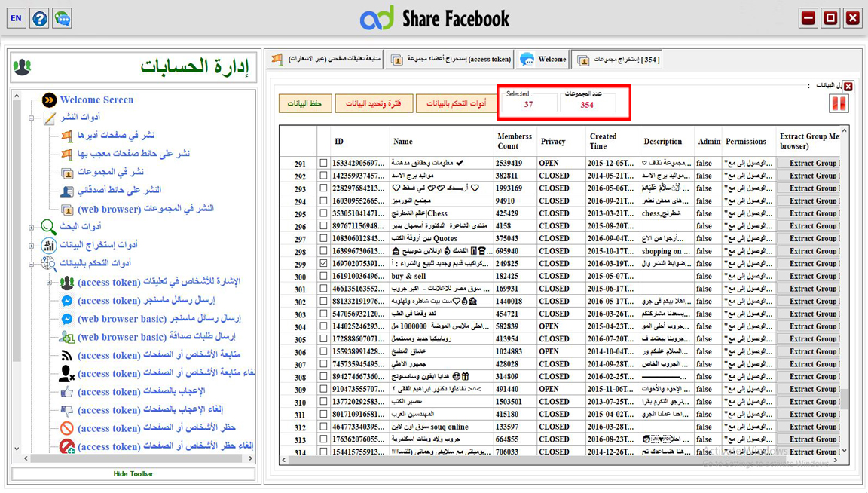Click the left tree horizontal scrollbar
This screenshot has width=868, height=493.
tap(136, 458)
